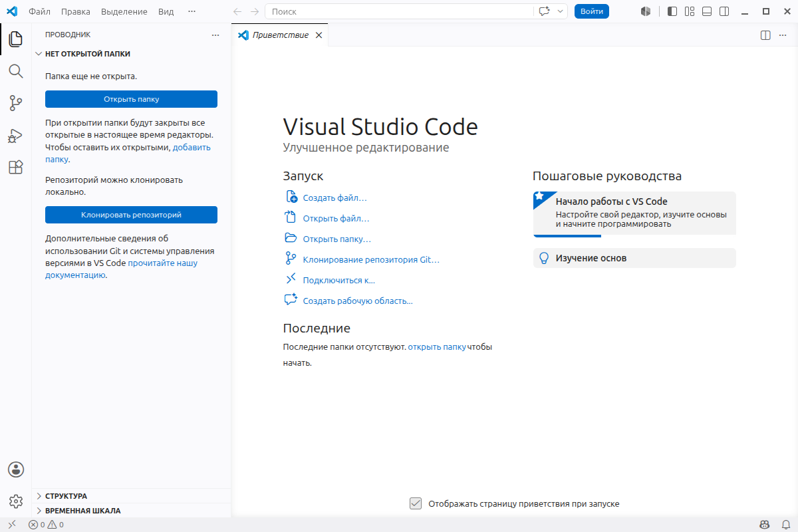Select the Приветствие tab
This screenshot has width=798, height=532.
280,35
